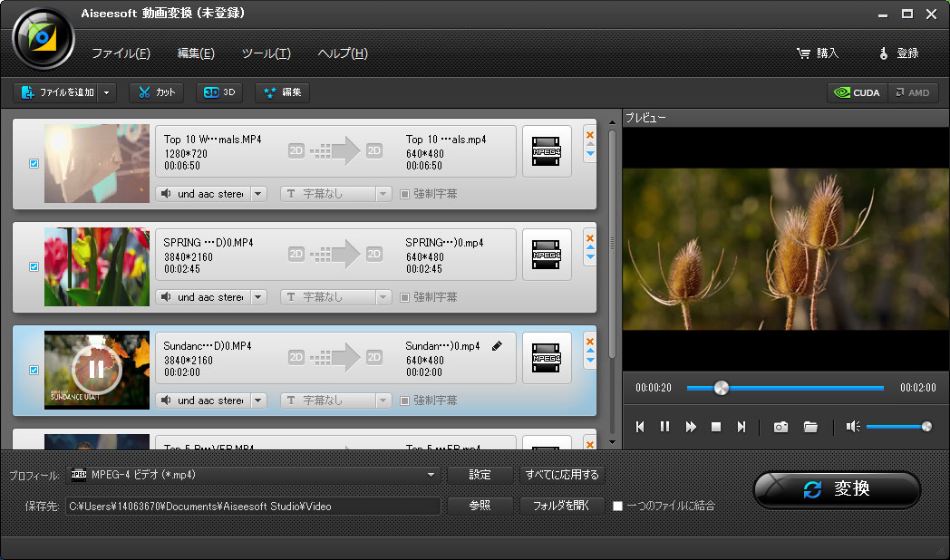Stop the preview playback

[x=716, y=427]
